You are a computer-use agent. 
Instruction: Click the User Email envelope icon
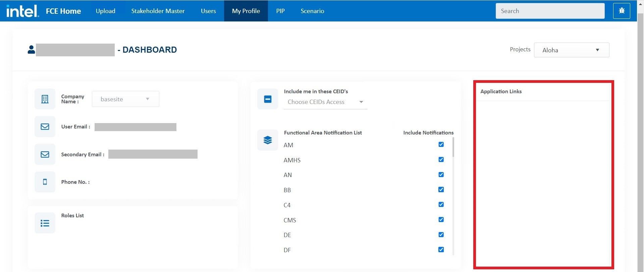[45, 127]
